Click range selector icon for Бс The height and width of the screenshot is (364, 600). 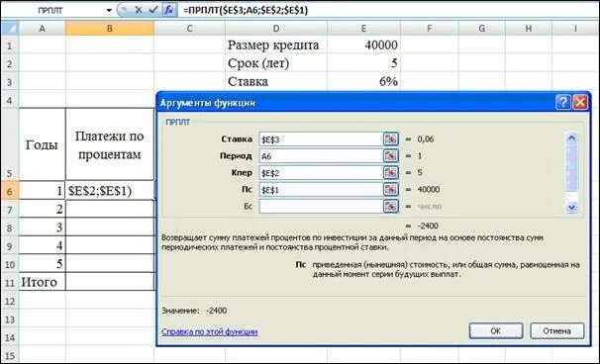click(x=390, y=207)
